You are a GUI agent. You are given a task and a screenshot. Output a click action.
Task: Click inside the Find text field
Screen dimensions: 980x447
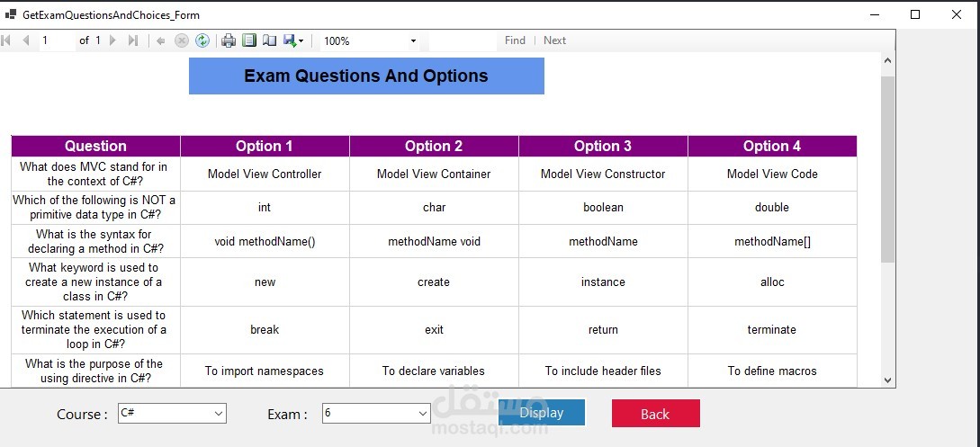click(462, 40)
